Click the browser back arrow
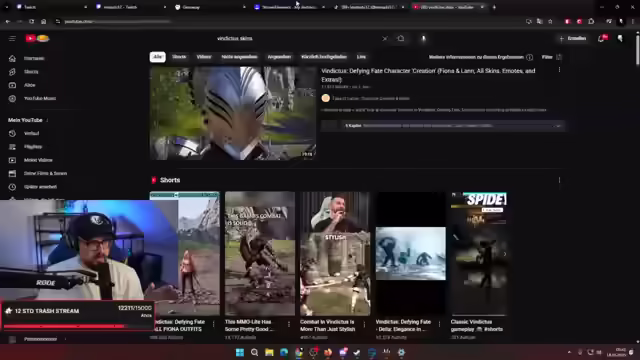Screen dimensions: 640x360 click(x=8, y=21)
